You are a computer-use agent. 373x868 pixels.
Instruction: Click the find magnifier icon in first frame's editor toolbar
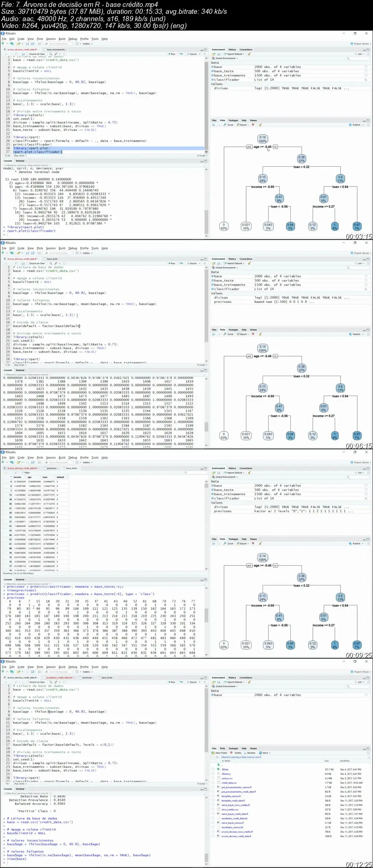(51, 54)
